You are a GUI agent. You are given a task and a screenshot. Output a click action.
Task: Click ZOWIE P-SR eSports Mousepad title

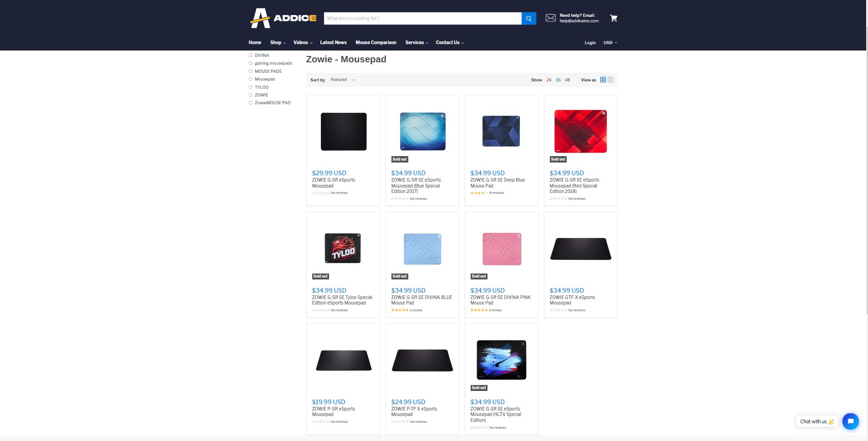click(333, 411)
